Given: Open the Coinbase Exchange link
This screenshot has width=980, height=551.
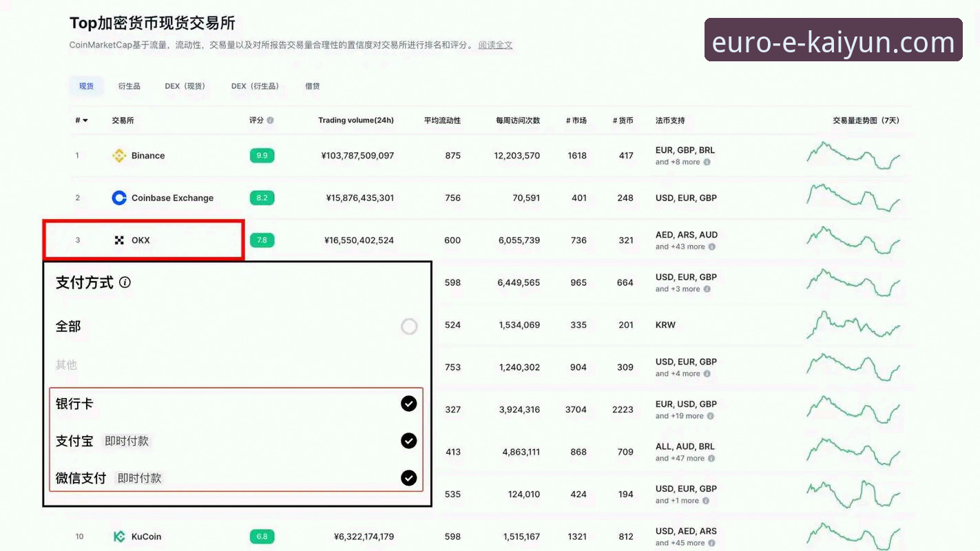Looking at the screenshot, I should (x=172, y=198).
